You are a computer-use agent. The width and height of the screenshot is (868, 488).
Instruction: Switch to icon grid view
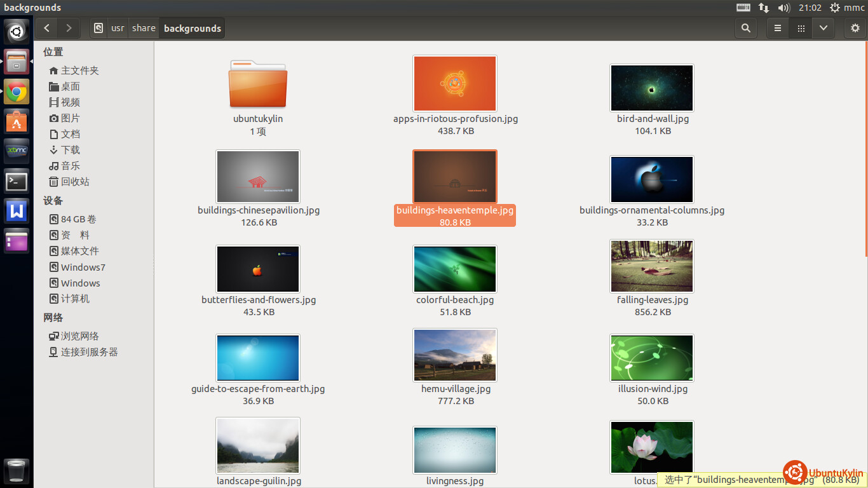pos(801,28)
